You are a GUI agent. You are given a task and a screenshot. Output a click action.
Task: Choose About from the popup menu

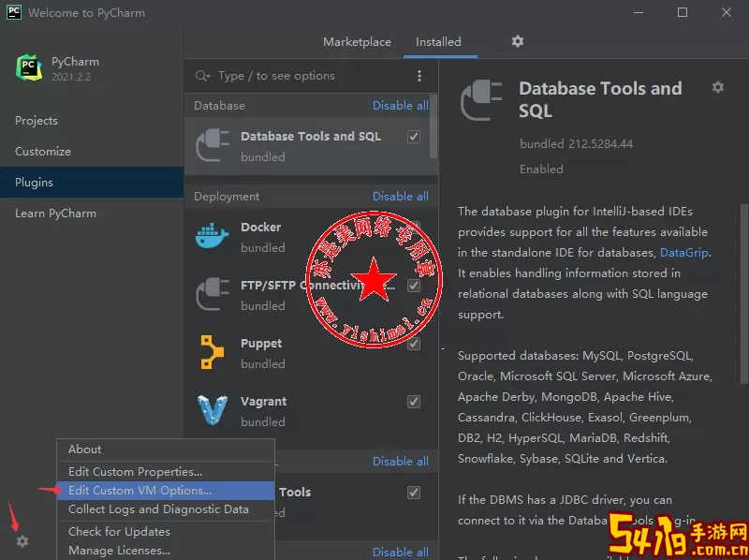pyautogui.click(x=166, y=449)
